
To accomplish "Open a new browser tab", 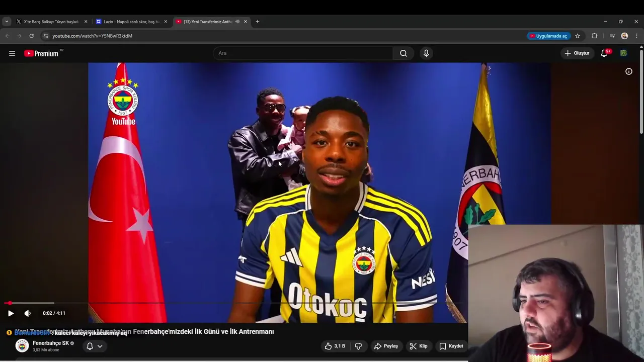I will click(258, 22).
